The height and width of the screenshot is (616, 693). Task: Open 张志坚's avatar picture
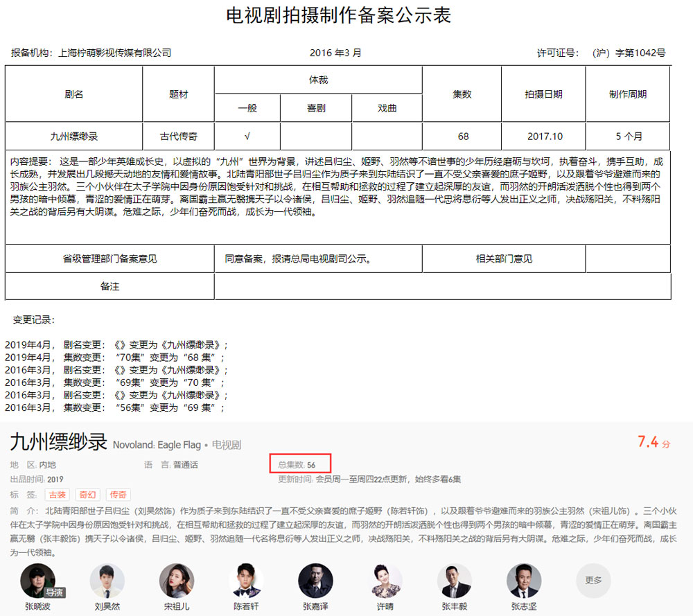tap(524, 581)
